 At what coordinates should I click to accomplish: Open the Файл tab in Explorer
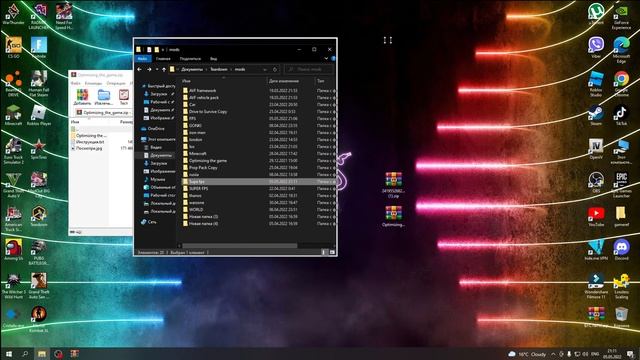coord(142,58)
